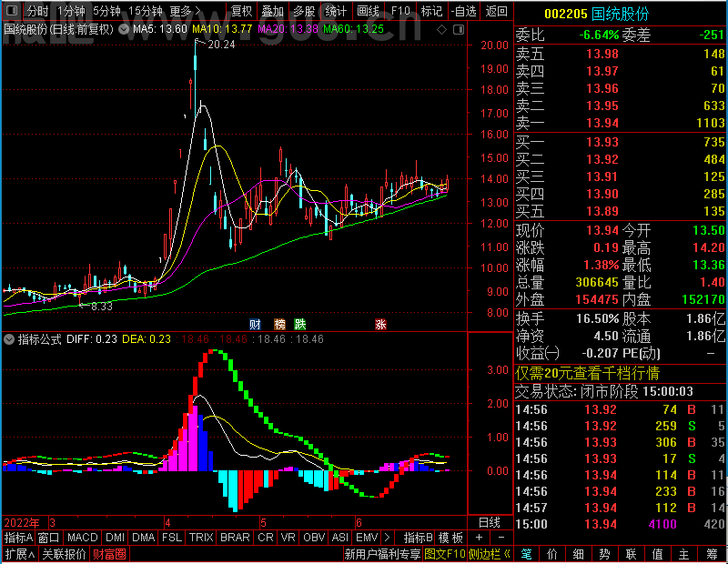Screen dimensions: 728x564
Task: Open the 复权 adjustment menu
Action: 241,11
